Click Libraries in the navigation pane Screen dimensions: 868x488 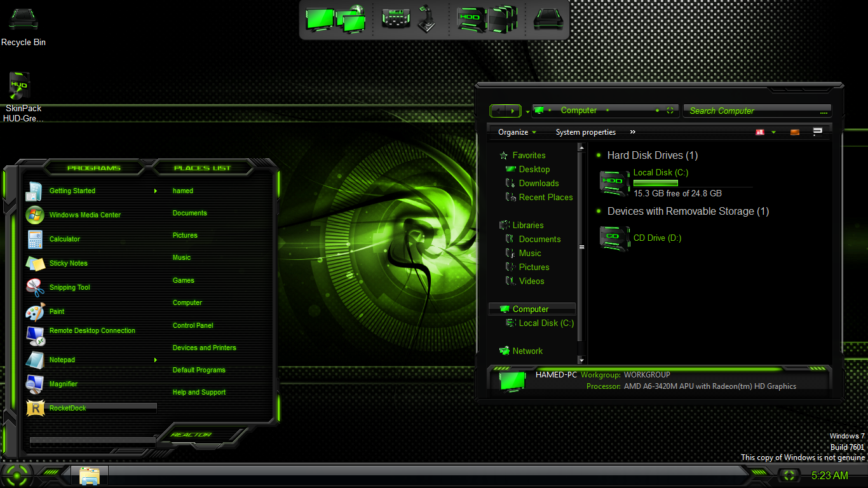[528, 225]
